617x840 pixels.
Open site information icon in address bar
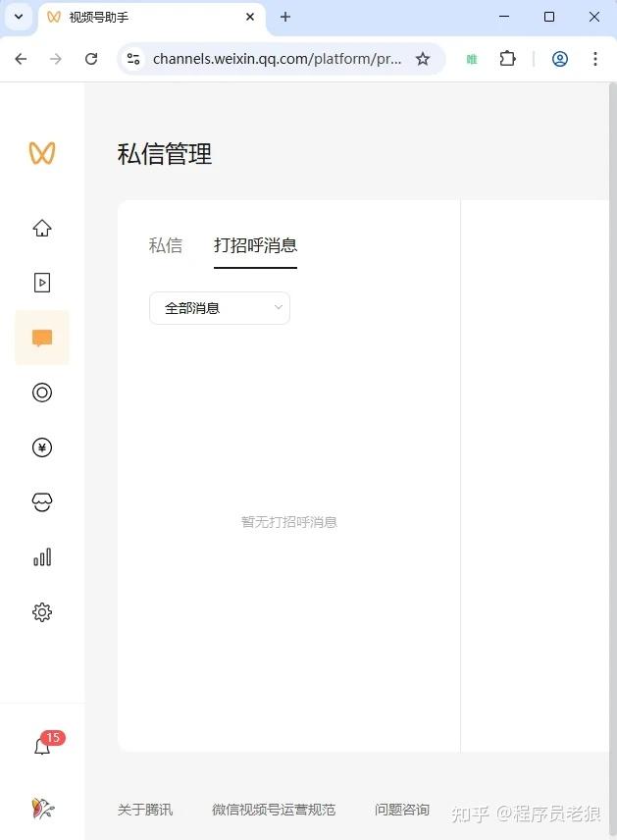pyautogui.click(x=133, y=59)
